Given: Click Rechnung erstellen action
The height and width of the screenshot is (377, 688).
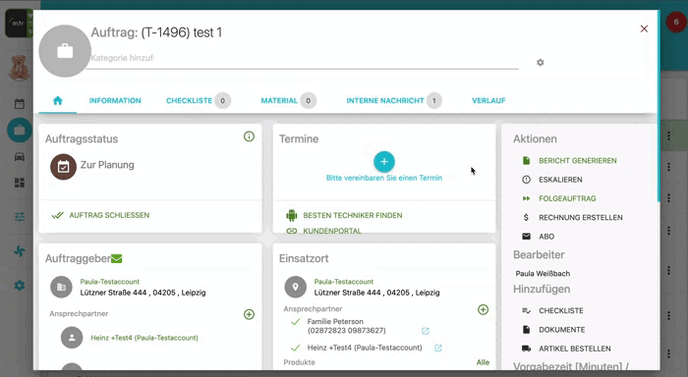Looking at the screenshot, I should pos(580,217).
